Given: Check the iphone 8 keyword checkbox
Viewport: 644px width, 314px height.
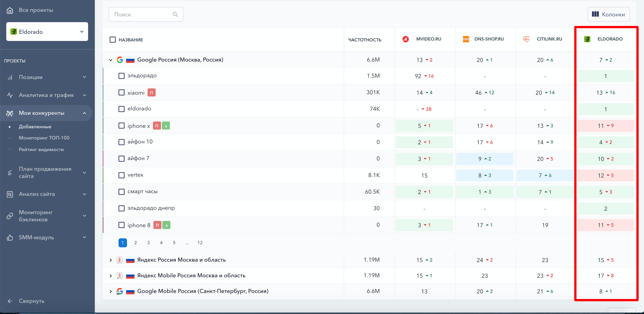Looking at the screenshot, I should [x=121, y=225].
